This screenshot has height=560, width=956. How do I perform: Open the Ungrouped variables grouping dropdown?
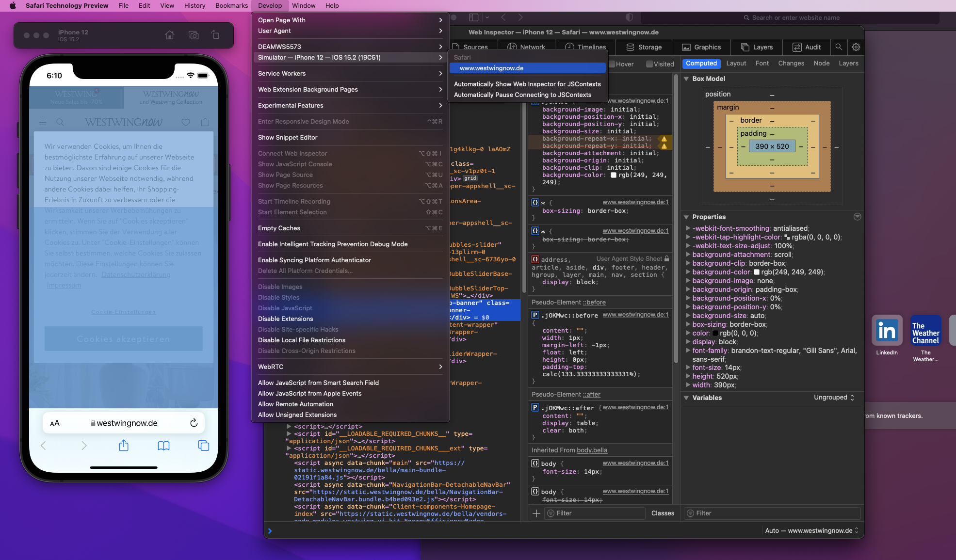coord(833,398)
